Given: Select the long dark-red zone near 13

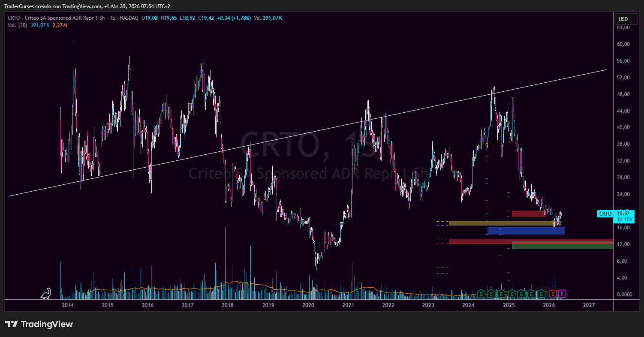Looking at the screenshot, I should (531, 241).
